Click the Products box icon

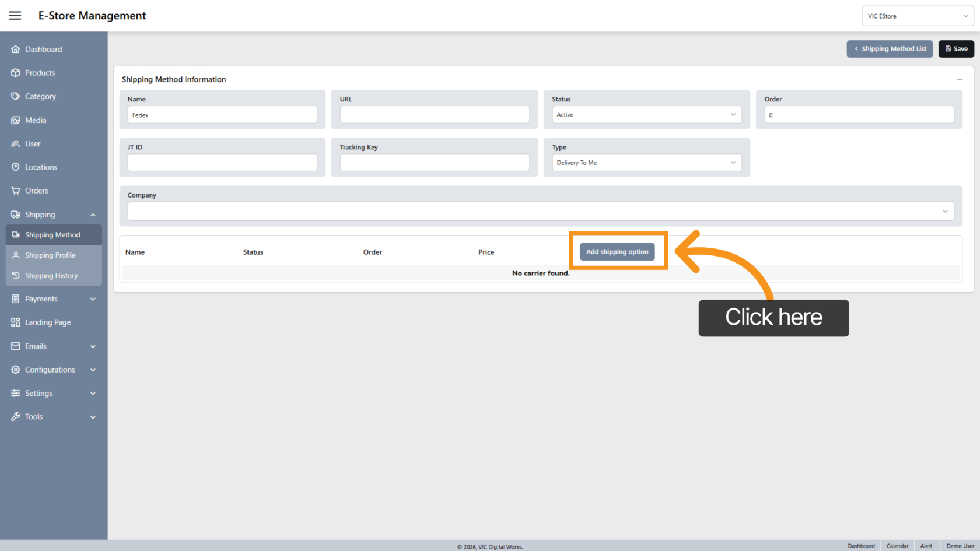16,73
